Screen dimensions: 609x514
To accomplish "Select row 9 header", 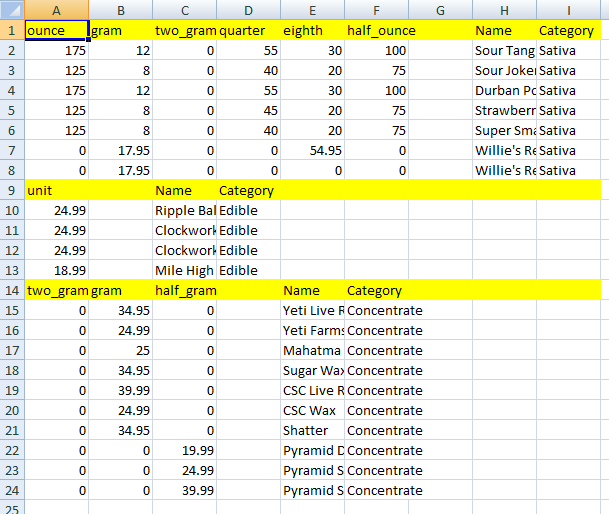I will (12, 190).
